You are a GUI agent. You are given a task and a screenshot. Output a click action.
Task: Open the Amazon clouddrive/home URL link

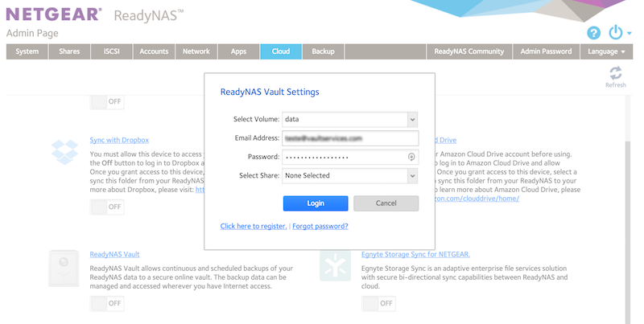click(477, 199)
